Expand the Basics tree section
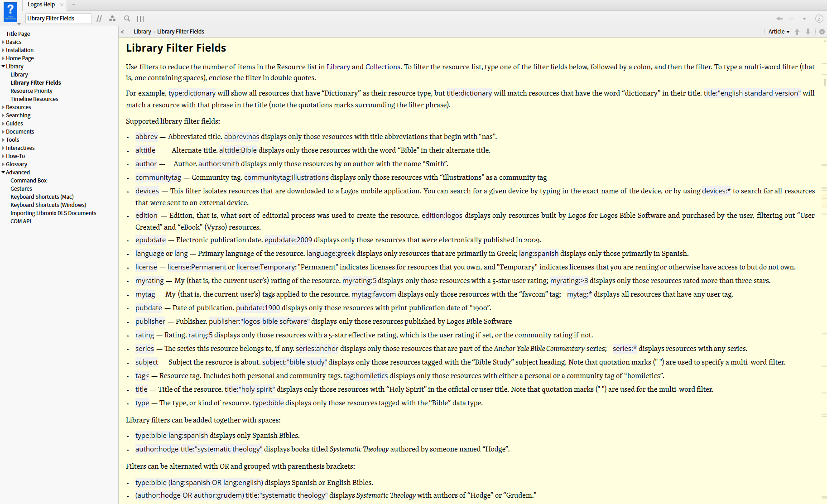The height and width of the screenshot is (504, 827). point(3,42)
